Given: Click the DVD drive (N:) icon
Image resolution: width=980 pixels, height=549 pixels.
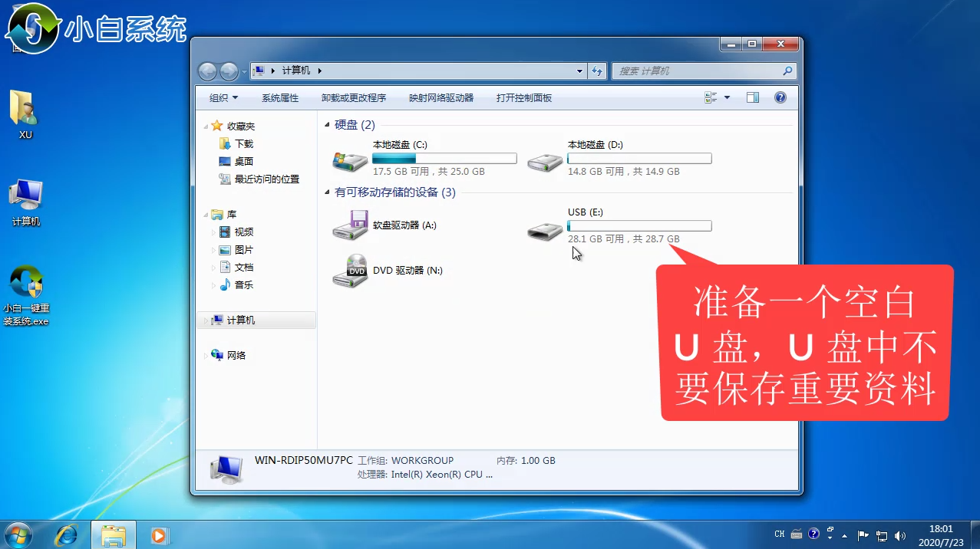Looking at the screenshot, I should (350, 271).
